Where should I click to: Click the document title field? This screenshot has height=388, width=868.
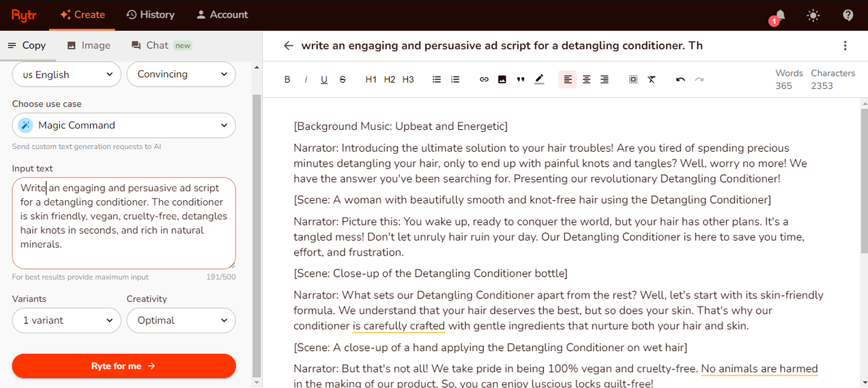coord(502,45)
